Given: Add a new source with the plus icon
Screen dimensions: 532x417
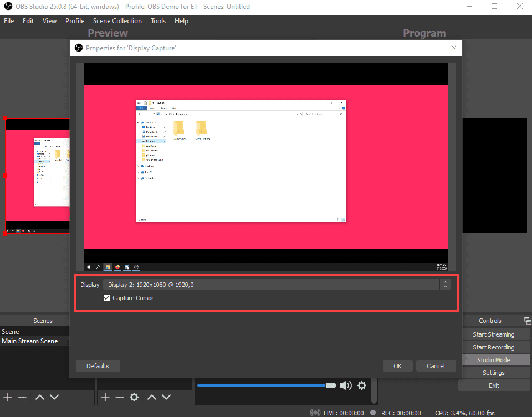Looking at the screenshot, I should coord(105,397).
